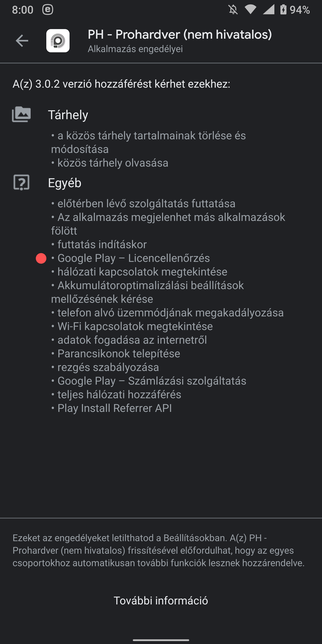322x644 pixels.
Task: Tap the Egyéb permission group heading
Action: point(65,183)
